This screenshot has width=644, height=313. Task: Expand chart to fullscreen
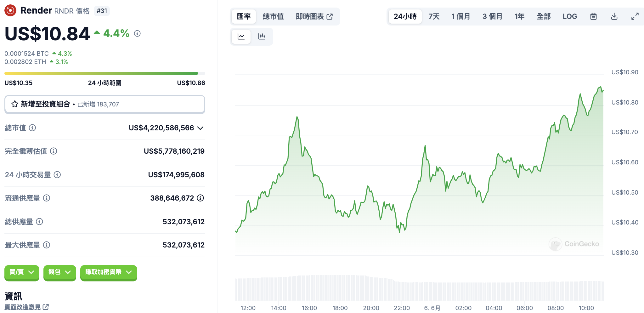click(635, 16)
